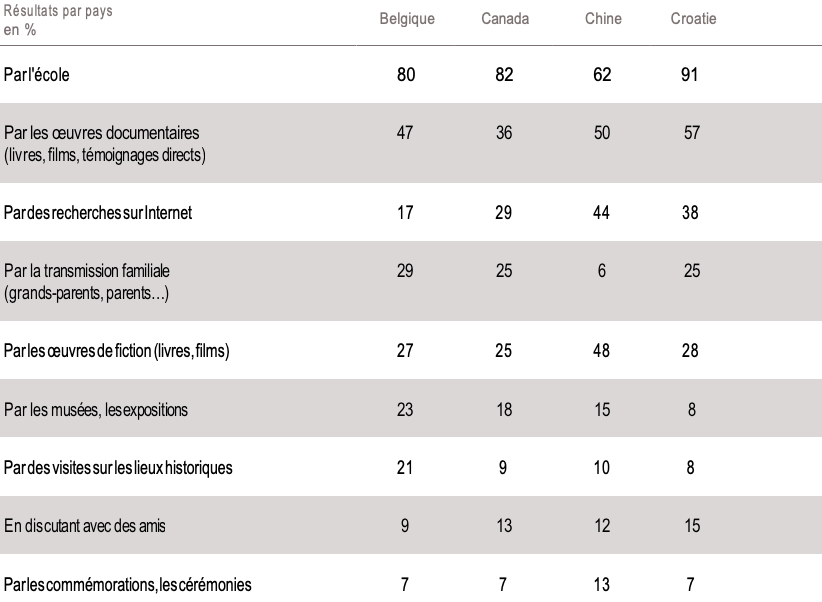Select Belgique's value 23 for museums
The image size is (822, 602).
tap(405, 408)
